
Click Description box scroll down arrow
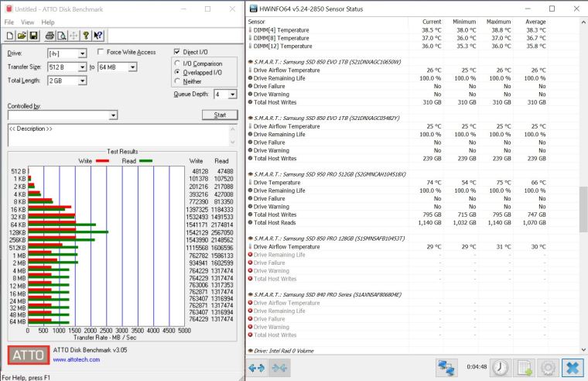pos(233,142)
